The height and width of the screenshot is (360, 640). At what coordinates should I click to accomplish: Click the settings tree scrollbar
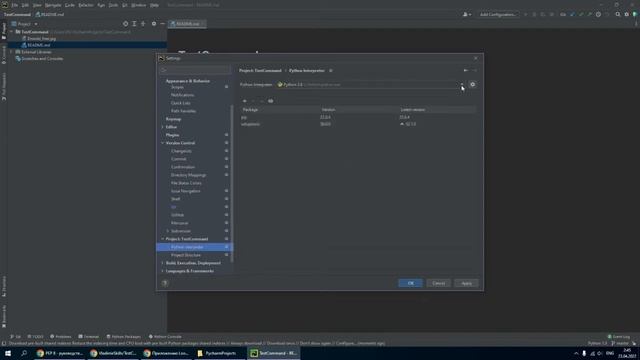click(x=232, y=184)
